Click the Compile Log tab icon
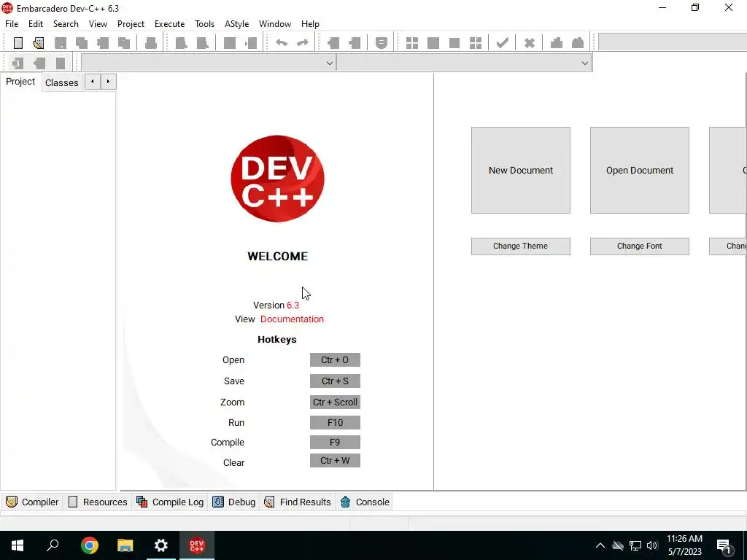 pyautogui.click(x=142, y=502)
